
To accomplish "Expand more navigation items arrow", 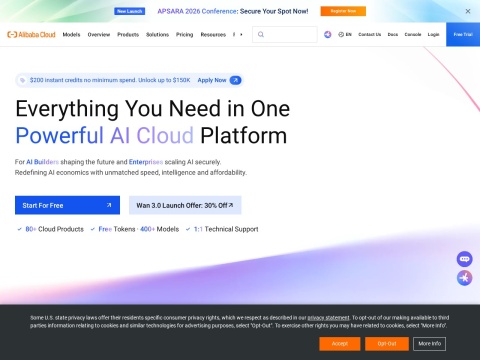I will tap(241, 34).
